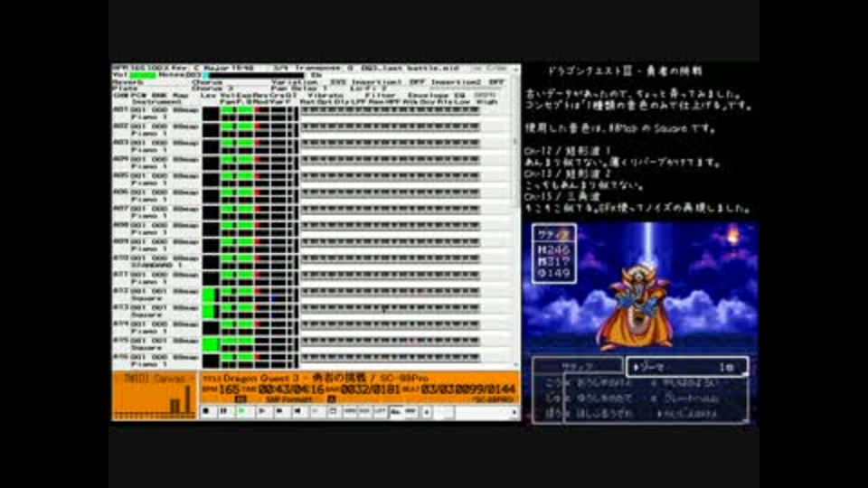Screen dimensions: 868x488
Task: Click the MIDI Canvas spectrum panel
Action: (155, 395)
